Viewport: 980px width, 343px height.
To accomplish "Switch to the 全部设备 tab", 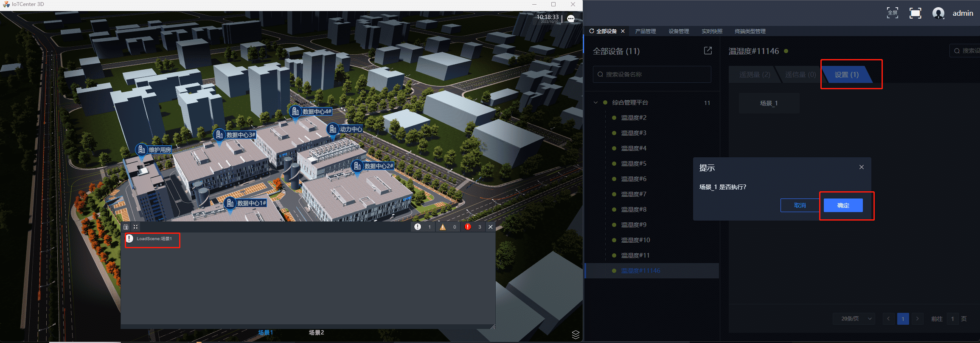I will [607, 31].
